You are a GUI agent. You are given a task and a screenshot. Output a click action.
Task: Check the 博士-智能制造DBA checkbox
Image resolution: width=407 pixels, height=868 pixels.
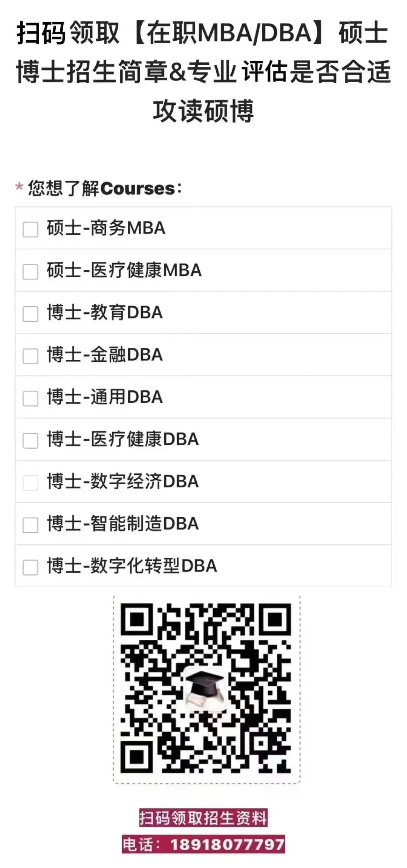click(31, 525)
